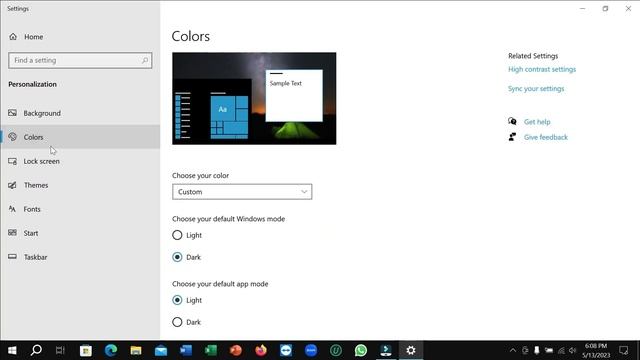Open the Mail app from the taskbar
640x360 pixels.
click(161, 350)
